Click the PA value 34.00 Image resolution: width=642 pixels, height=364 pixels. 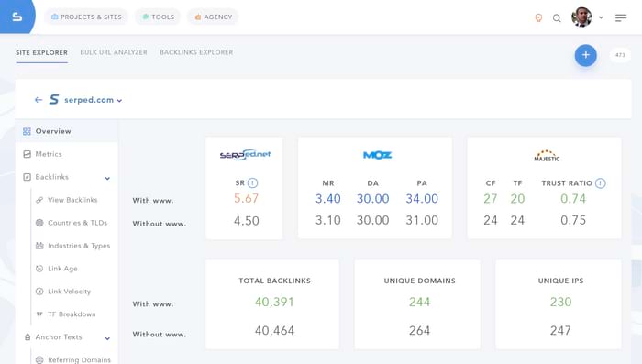click(422, 199)
